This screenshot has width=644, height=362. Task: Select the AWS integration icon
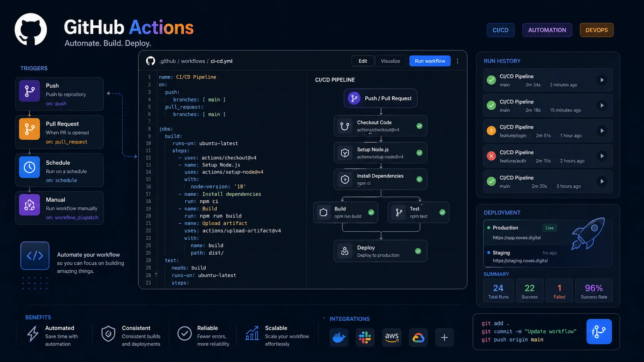click(392, 337)
